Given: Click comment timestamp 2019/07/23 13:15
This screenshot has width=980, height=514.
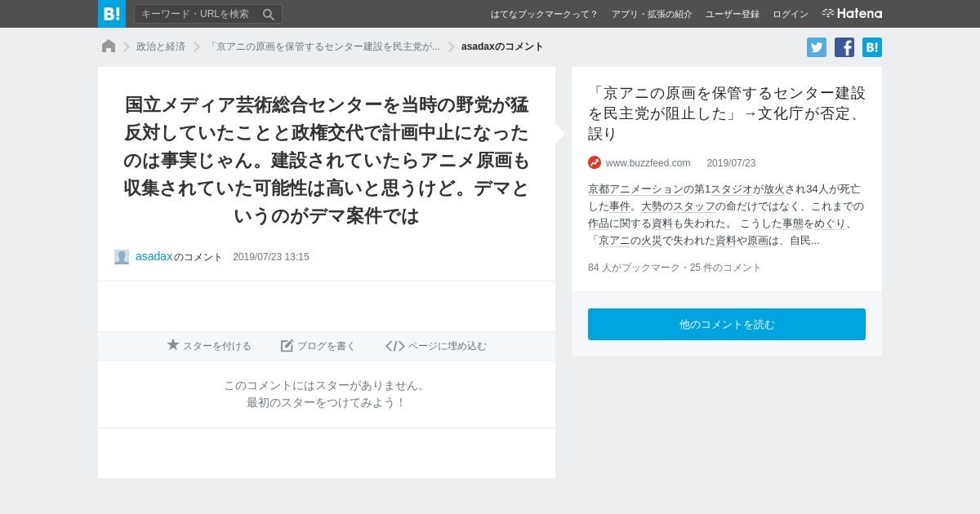Looking at the screenshot, I should [x=271, y=257].
